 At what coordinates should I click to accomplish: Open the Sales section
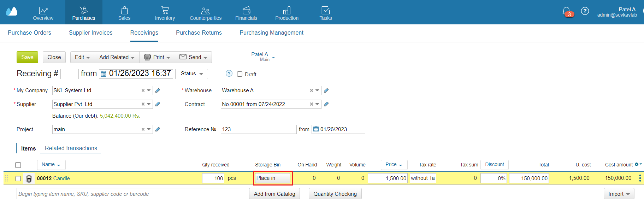[x=124, y=12]
